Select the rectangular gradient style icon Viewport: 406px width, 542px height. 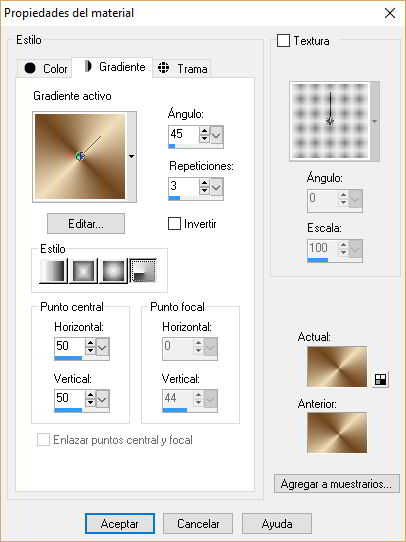click(83, 271)
